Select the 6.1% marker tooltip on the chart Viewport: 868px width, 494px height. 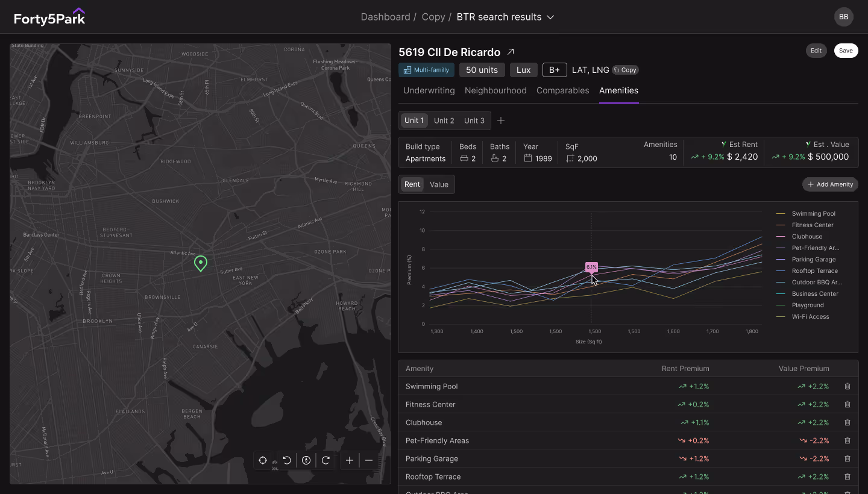(x=591, y=267)
